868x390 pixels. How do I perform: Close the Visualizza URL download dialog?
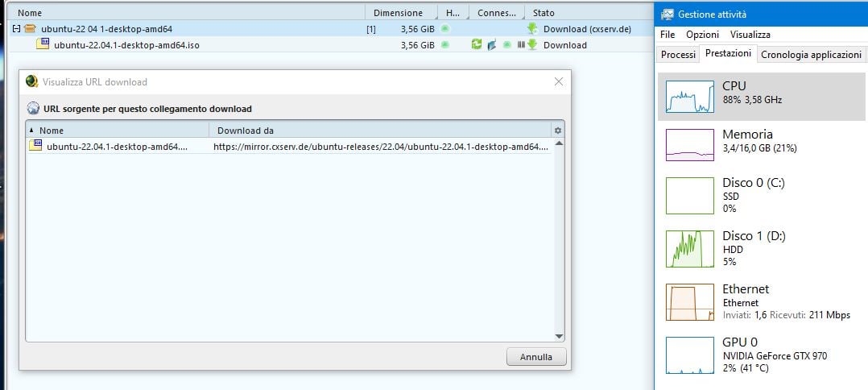tap(559, 82)
